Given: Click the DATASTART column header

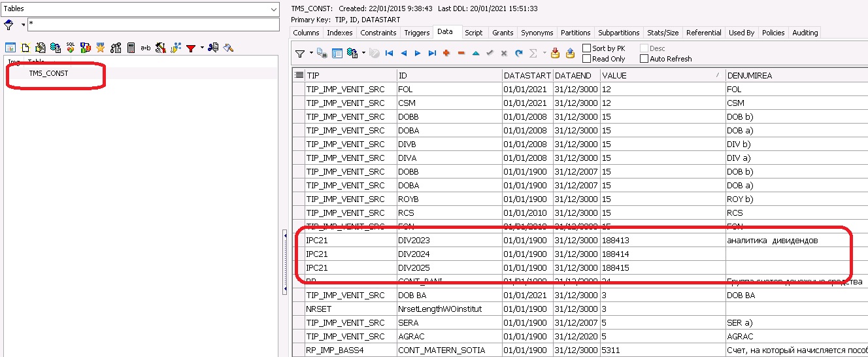Looking at the screenshot, I should click(527, 75).
